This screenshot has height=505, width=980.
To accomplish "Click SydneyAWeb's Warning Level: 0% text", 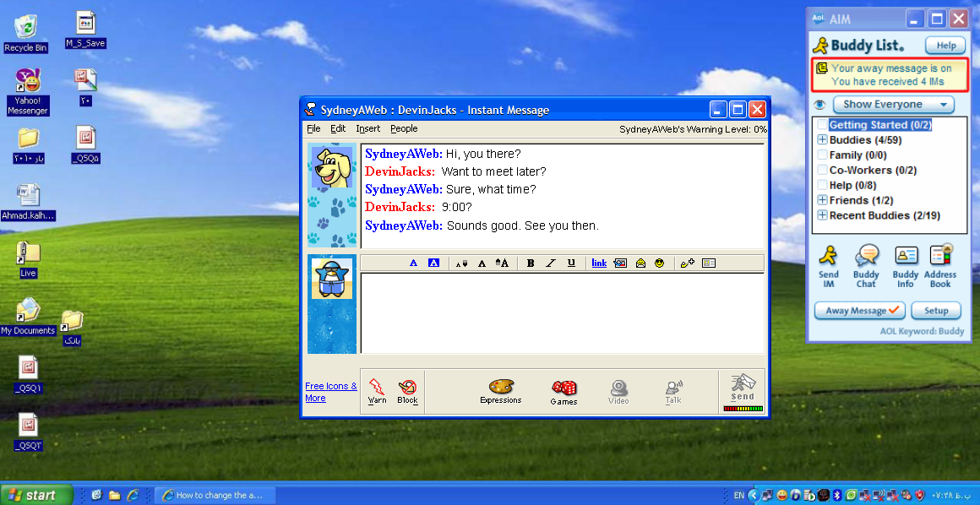I will [693, 129].
